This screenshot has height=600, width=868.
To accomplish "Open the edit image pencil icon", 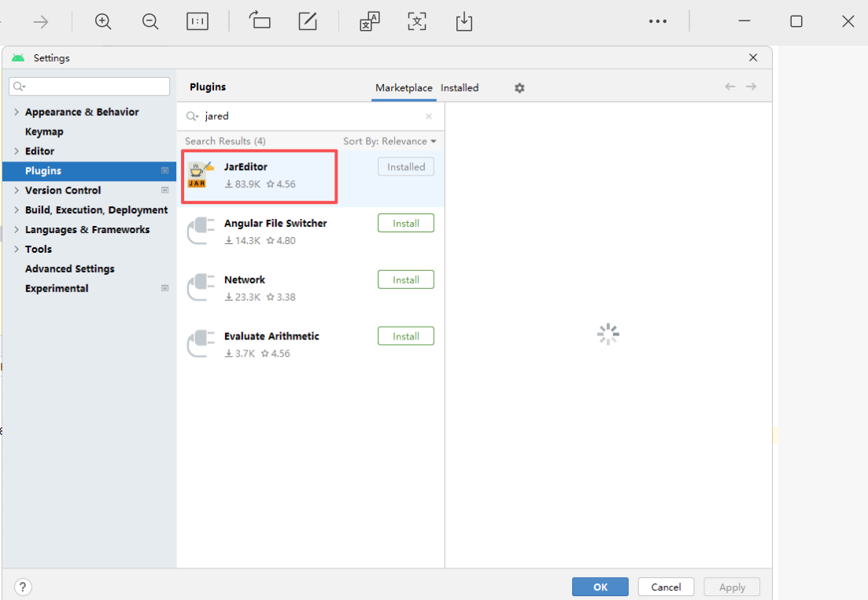I will point(307,21).
